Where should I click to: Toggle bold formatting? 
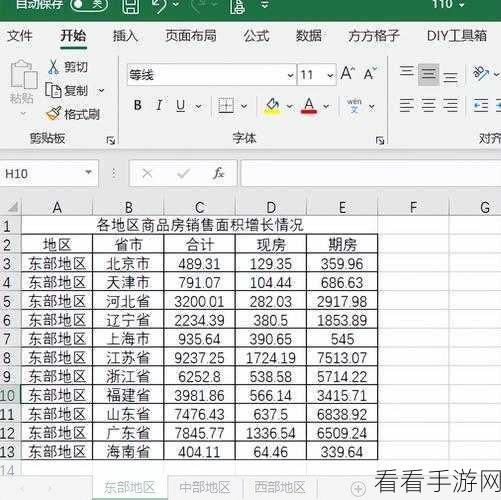137,106
